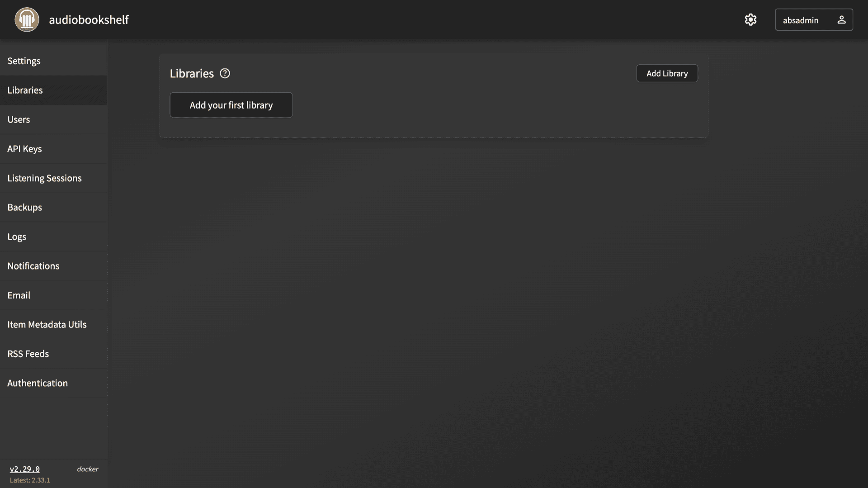Open Notifications settings

point(53,266)
